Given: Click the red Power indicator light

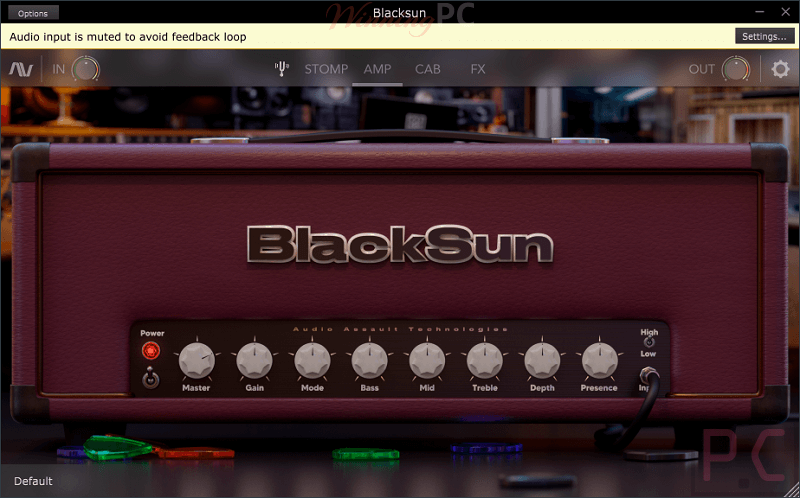Looking at the screenshot, I should [x=151, y=351].
